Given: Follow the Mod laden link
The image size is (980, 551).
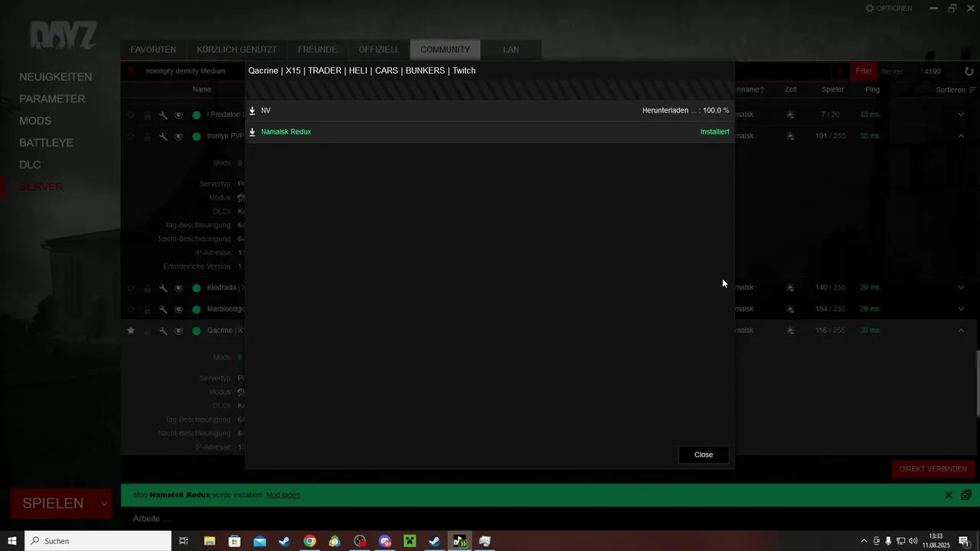Looking at the screenshot, I should (283, 495).
